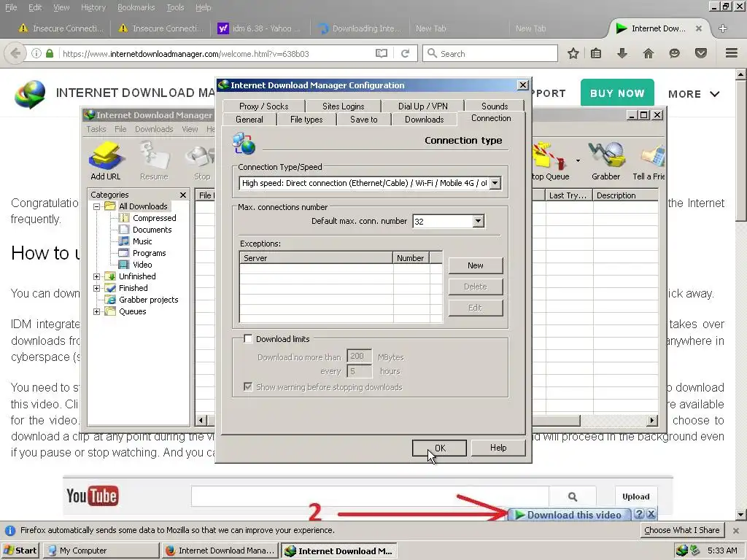
Task: Click the Windows Start button
Action: click(x=20, y=551)
